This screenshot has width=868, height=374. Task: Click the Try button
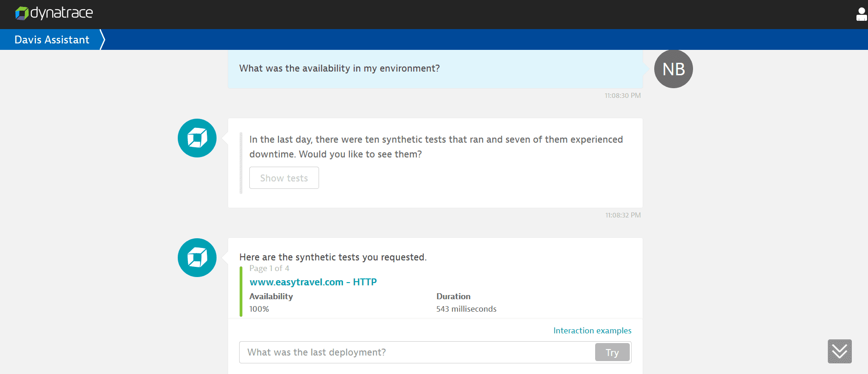tap(612, 352)
